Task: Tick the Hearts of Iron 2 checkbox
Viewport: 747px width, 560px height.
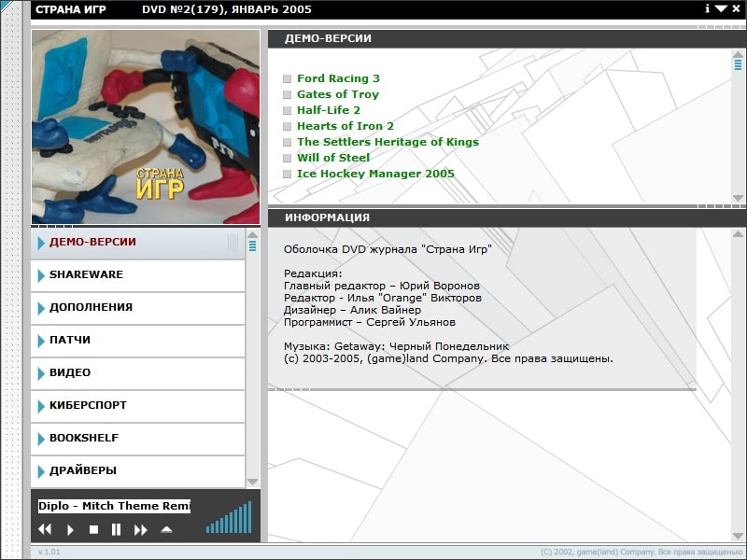Action: pyautogui.click(x=287, y=126)
